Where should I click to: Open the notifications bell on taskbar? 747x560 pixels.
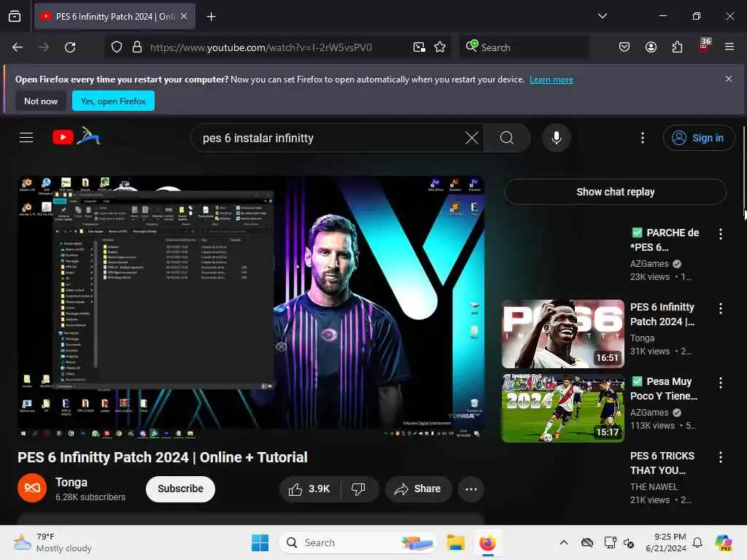pos(697,542)
